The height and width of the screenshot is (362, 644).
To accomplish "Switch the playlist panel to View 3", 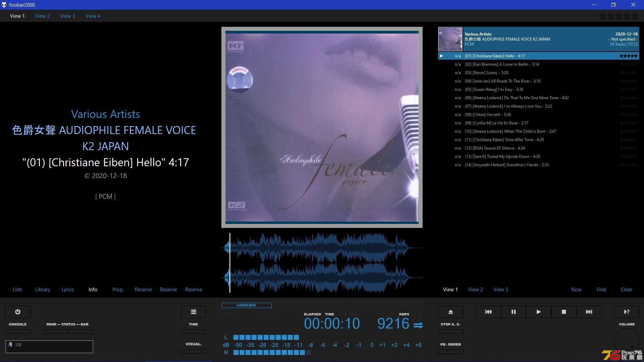I will point(501,289).
